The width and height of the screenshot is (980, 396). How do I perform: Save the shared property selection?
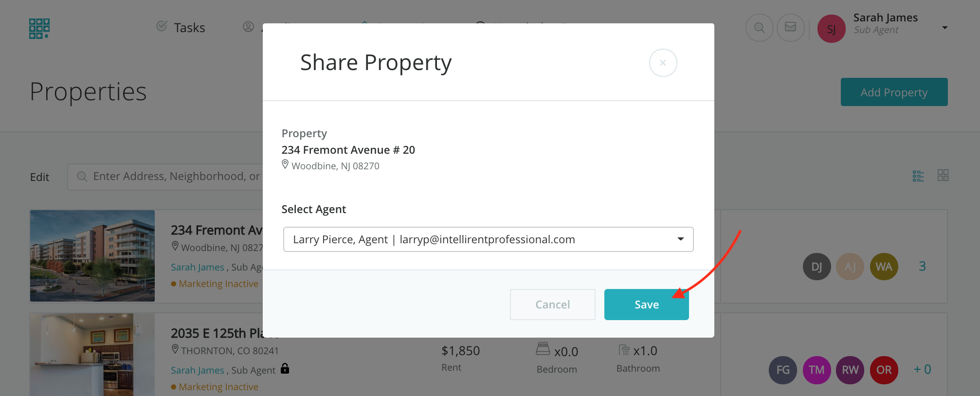click(x=646, y=305)
